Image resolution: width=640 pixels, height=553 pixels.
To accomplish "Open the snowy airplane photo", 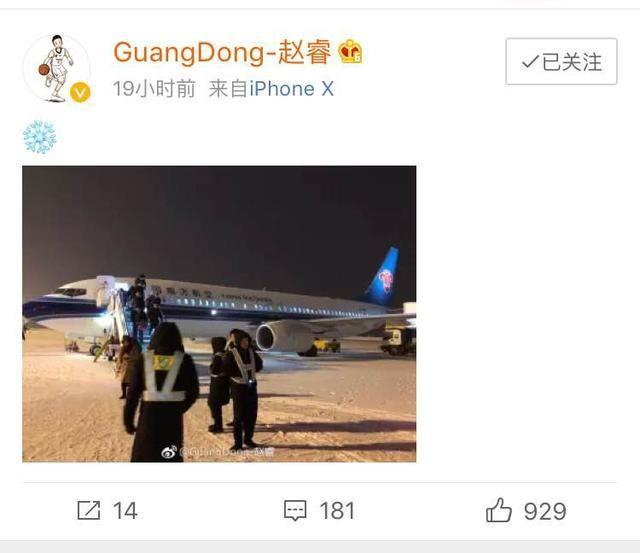I will point(219,314).
